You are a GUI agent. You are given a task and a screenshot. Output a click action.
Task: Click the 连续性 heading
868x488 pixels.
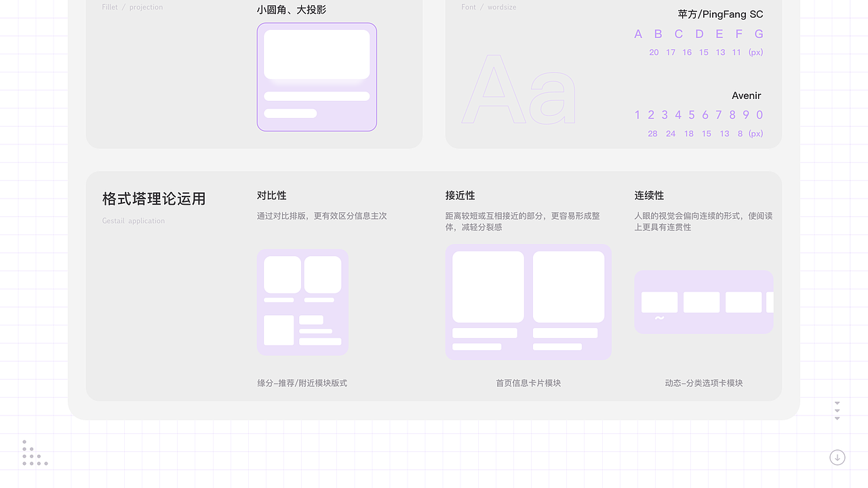click(649, 195)
